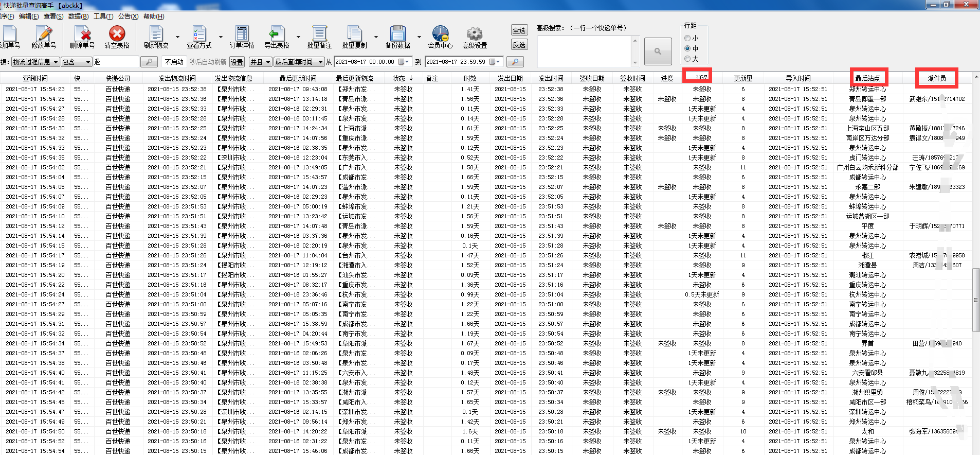Click the 快递公司 column header
This screenshot has width=980, height=455.
(x=118, y=78)
